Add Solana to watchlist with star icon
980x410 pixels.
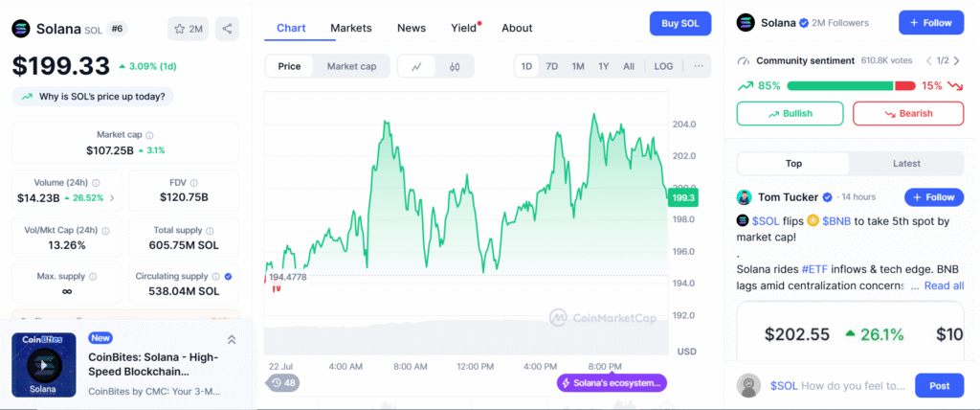[x=189, y=29]
